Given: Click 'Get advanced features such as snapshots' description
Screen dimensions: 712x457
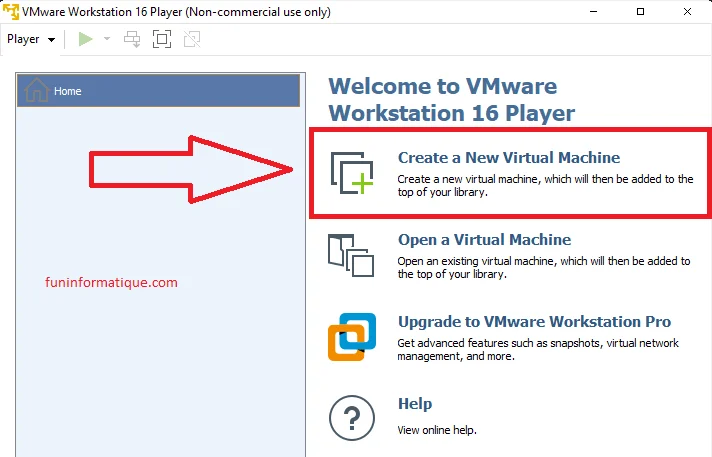Looking at the screenshot, I should [538, 350].
